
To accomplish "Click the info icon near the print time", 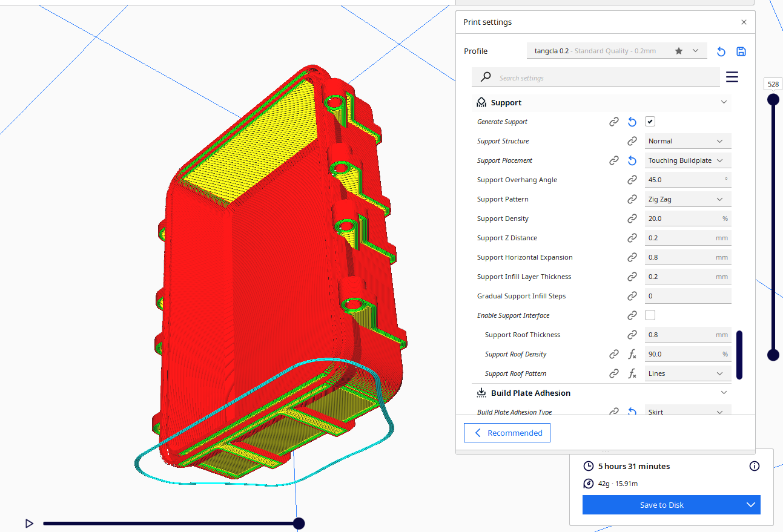I will pos(754,466).
